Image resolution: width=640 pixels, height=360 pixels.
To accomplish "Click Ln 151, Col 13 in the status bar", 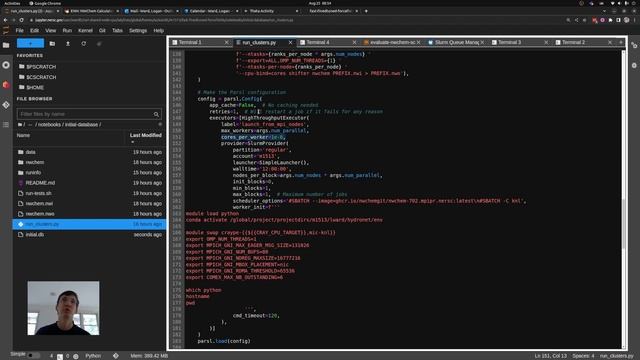I will coord(551,356).
